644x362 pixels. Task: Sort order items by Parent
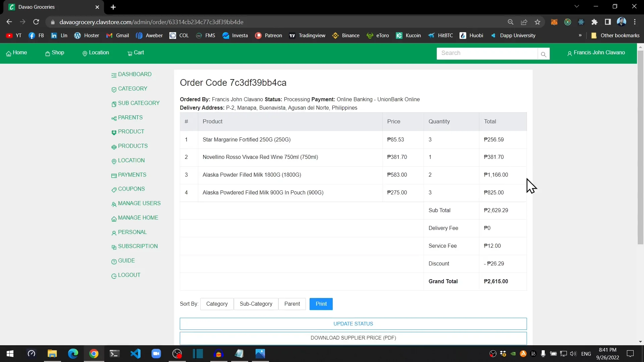pyautogui.click(x=292, y=304)
